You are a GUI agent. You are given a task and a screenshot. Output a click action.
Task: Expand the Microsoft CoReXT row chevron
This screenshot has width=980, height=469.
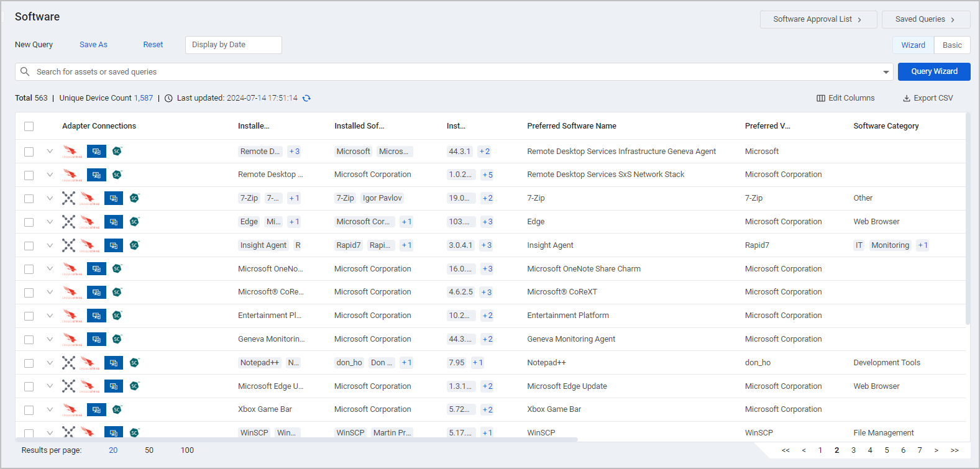(50, 292)
